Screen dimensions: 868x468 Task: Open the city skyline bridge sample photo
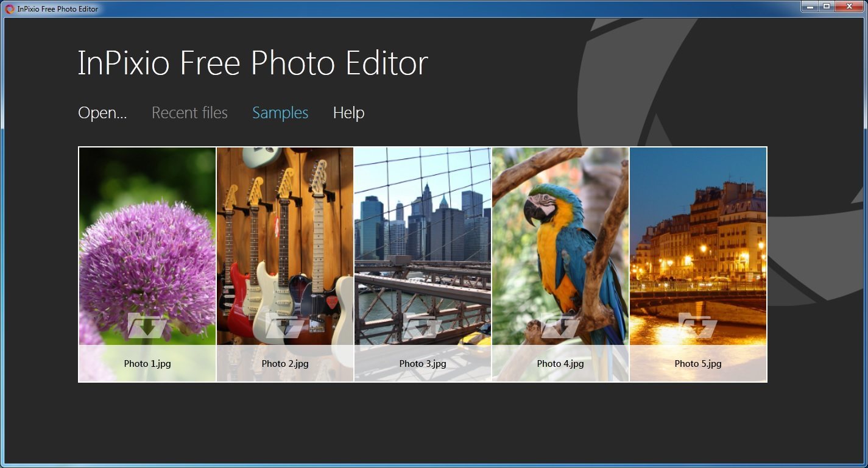click(x=423, y=264)
